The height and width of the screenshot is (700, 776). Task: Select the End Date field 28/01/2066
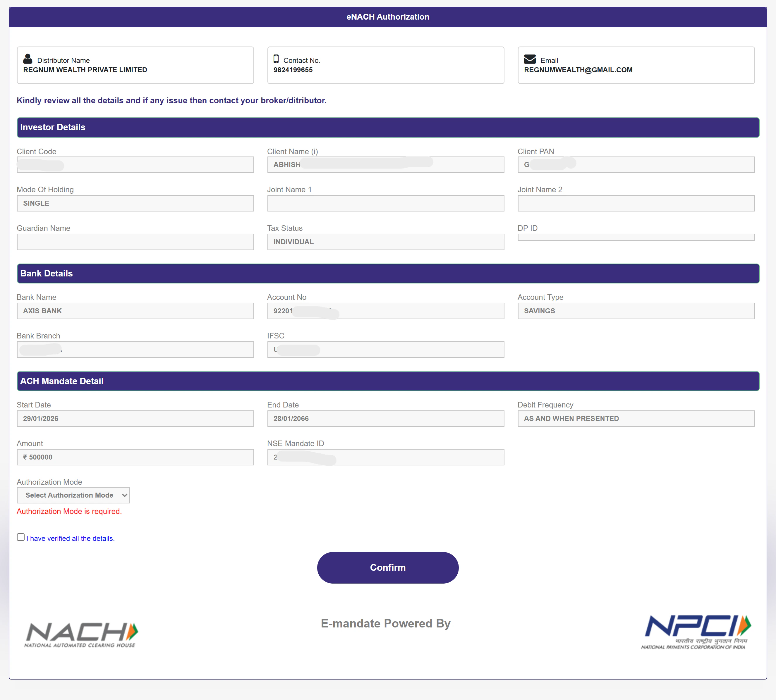pyautogui.click(x=385, y=419)
